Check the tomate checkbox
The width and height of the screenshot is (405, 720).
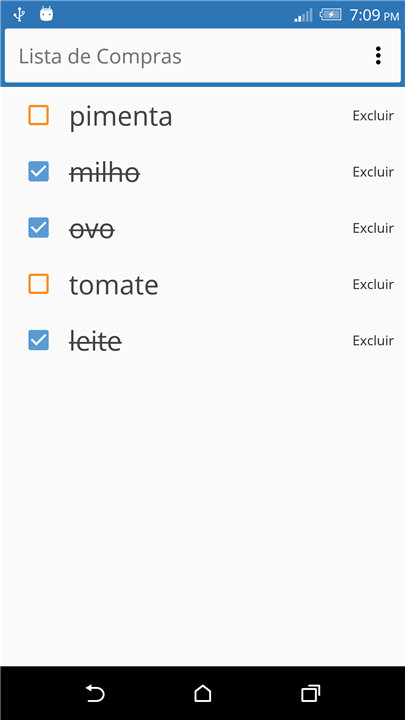coord(39,284)
